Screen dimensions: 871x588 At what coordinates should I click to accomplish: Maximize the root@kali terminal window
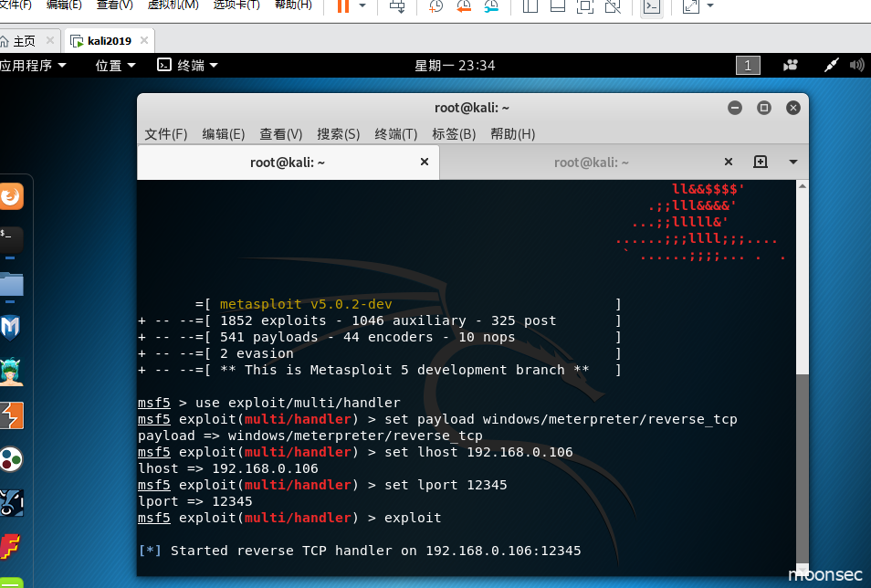pos(764,108)
